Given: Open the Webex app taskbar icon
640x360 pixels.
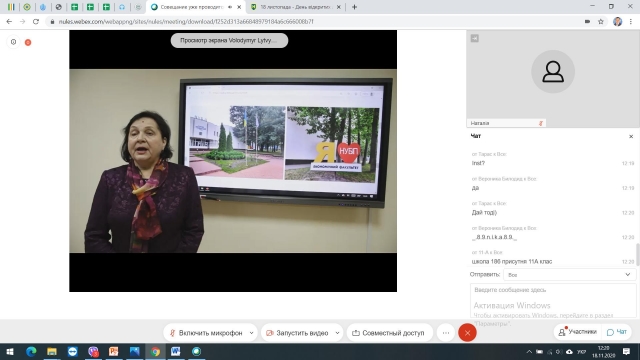Looking at the screenshot, I should pyautogui.click(x=196, y=351).
